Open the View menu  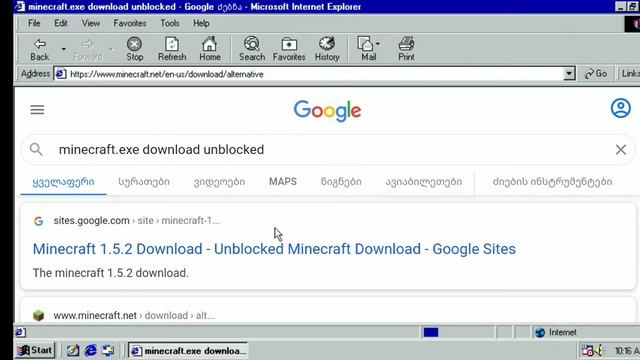point(91,23)
